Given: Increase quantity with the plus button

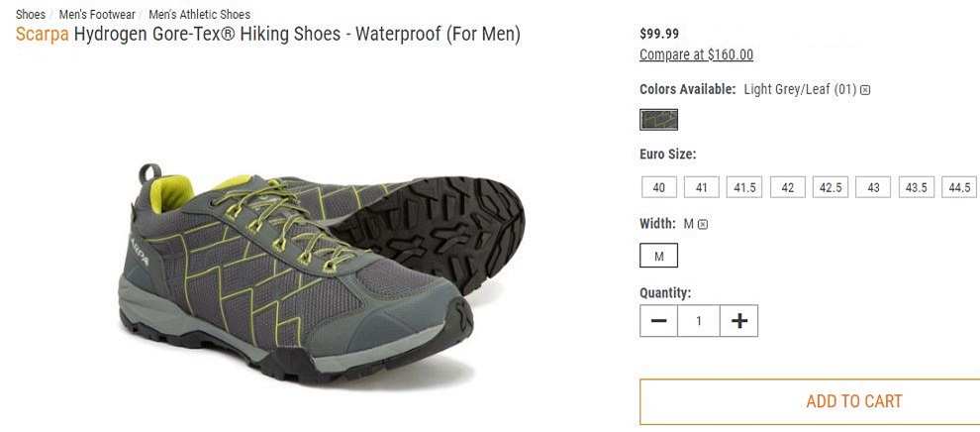Looking at the screenshot, I should click(738, 321).
